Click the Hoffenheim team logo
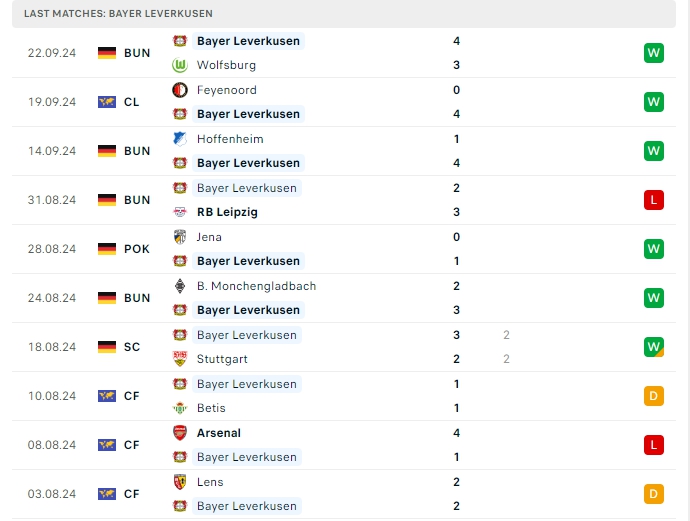 coord(180,139)
